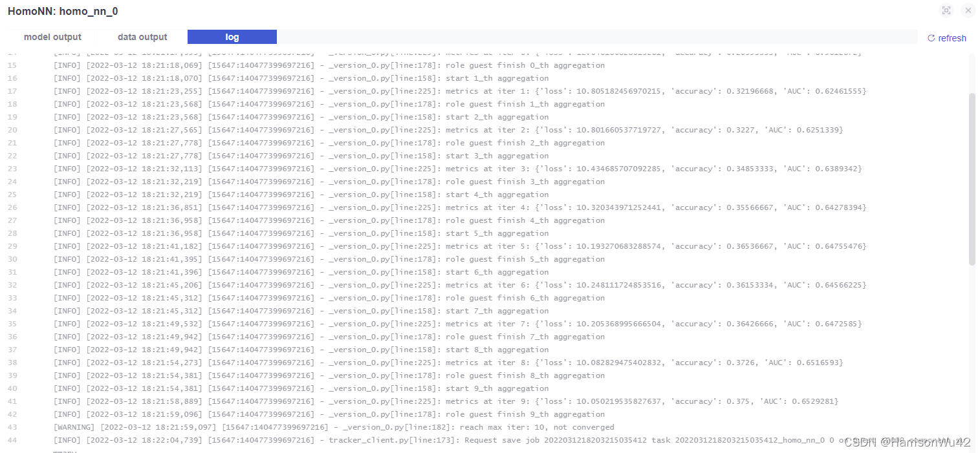Select log line role guest finish 2_th aggregation
The height and width of the screenshot is (453, 980).
point(329,143)
